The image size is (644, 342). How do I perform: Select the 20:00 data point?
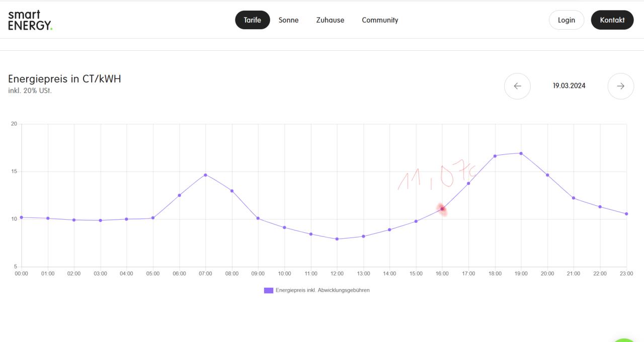click(547, 175)
